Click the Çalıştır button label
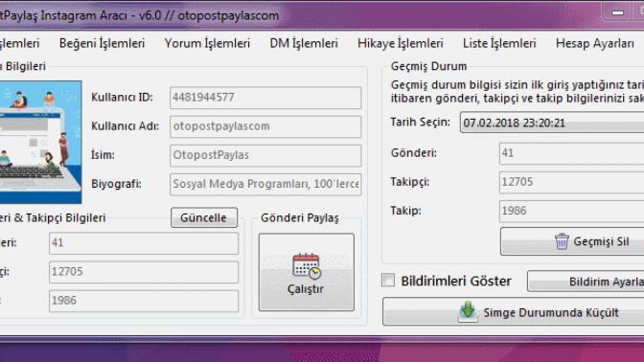 [x=305, y=289]
